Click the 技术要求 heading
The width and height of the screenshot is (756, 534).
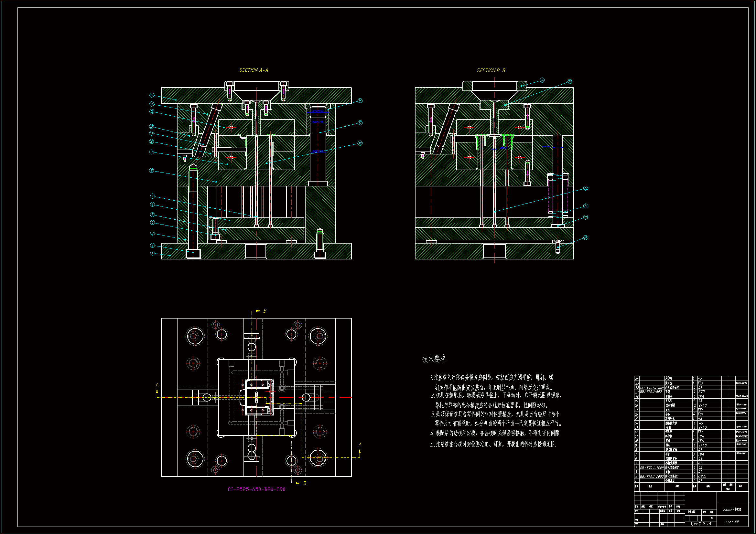(x=434, y=359)
